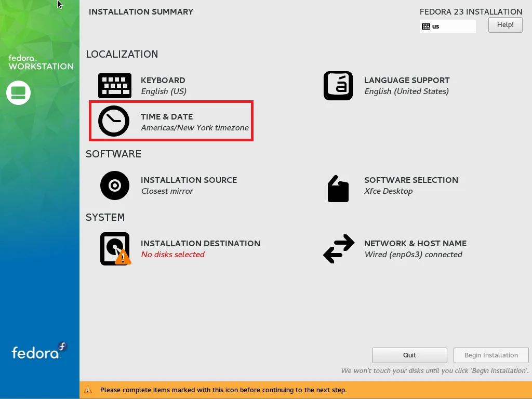Click 'Americas/New York timezone' text
532x399 pixels.
(195, 128)
